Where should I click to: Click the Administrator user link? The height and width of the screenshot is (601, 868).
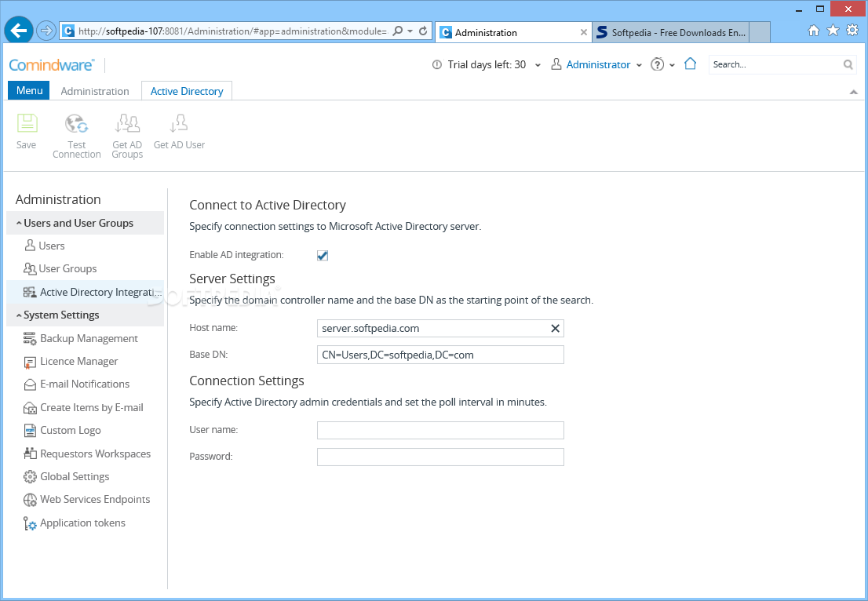(598, 65)
